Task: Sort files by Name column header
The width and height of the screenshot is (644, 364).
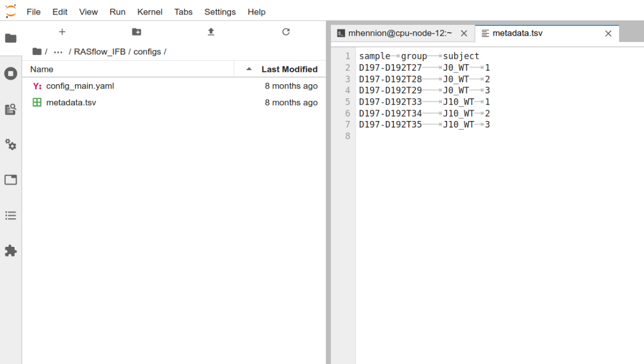Action: (x=128, y=69)
